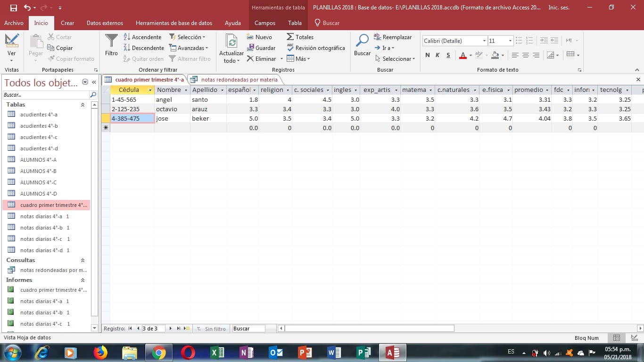Toggle underline formatting with S
The image size is (644, 362).
[x=447, y=55]
